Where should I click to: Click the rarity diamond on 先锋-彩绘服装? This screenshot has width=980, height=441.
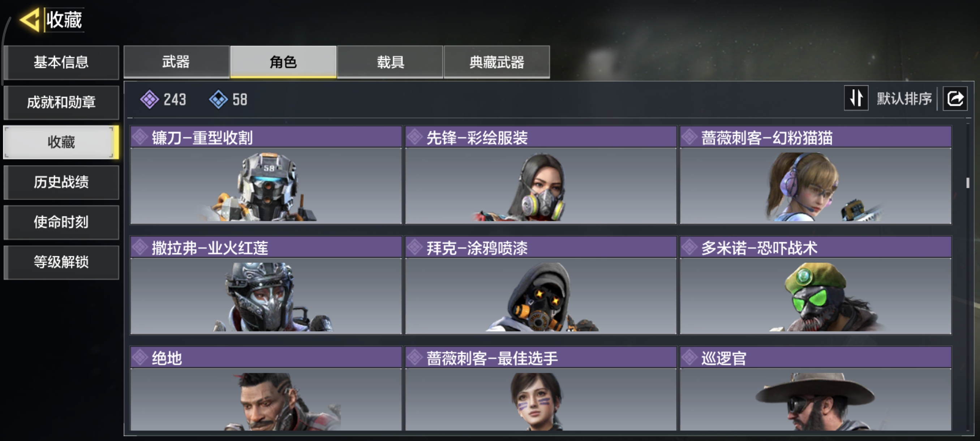(415, 137)
